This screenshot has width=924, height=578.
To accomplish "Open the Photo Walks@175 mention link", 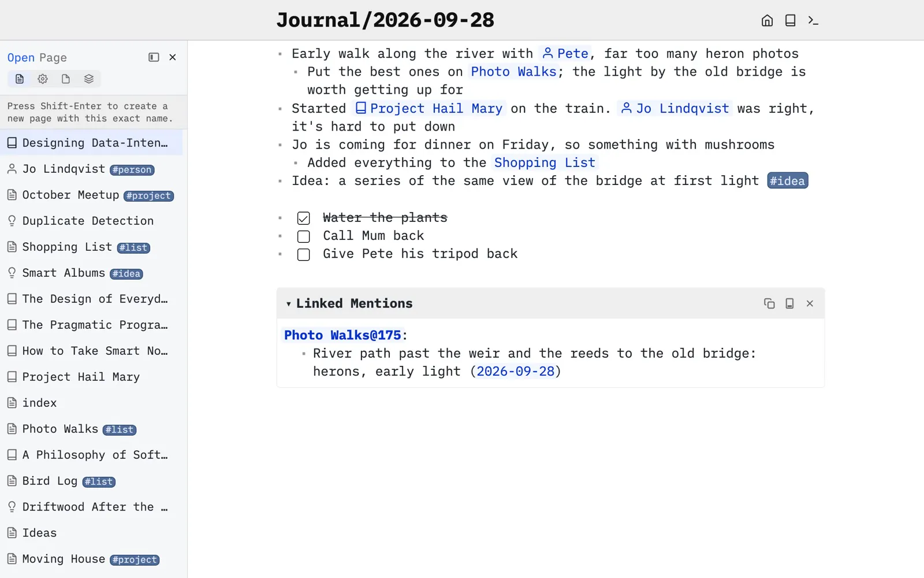I will 342,335.
